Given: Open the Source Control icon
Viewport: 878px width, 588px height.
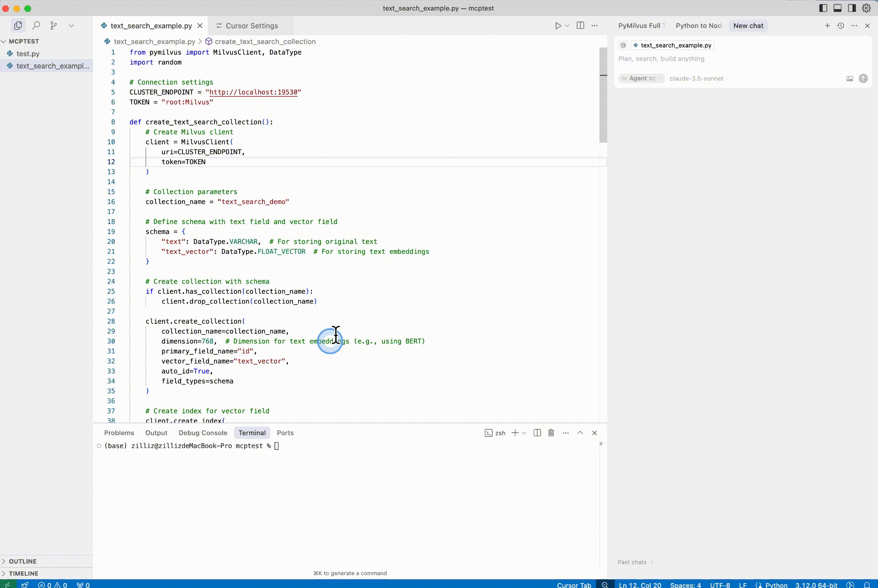Looking at the screenshot, I should [54, 26].
